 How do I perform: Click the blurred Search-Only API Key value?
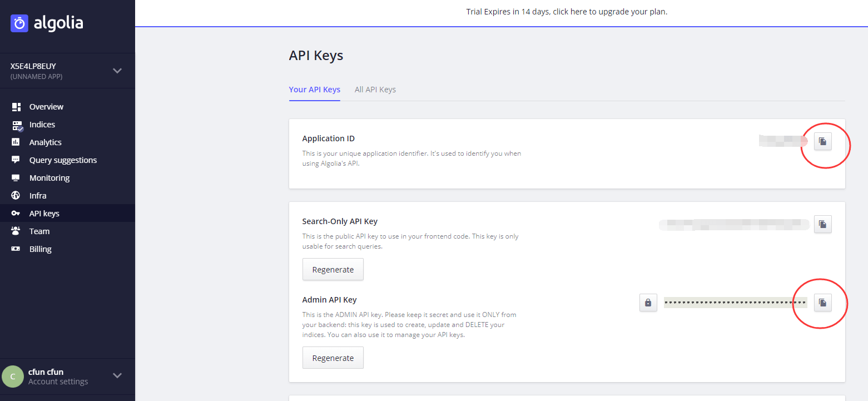tap(734, 225)
